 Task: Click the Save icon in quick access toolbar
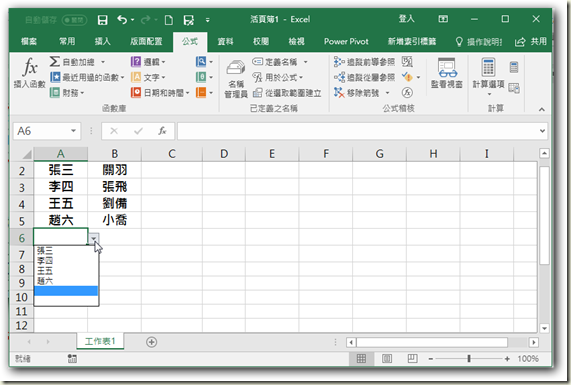tap(102, 20)
